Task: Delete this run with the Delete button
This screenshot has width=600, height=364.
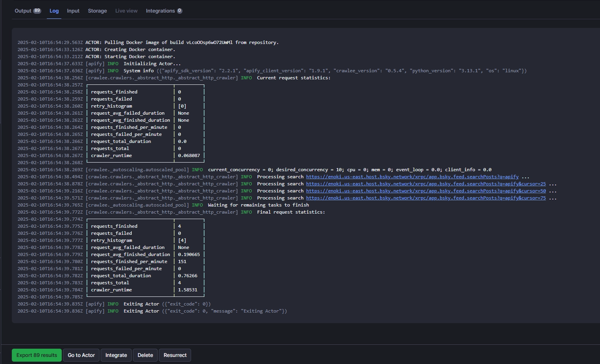Action: coord(145,355)
